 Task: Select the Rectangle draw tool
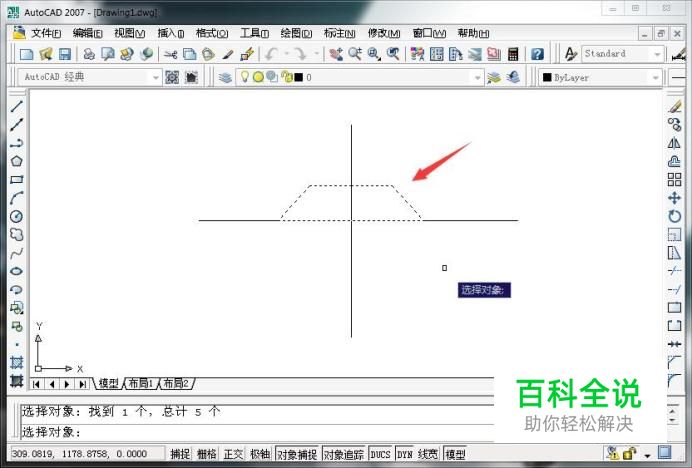tap(17, 180)
